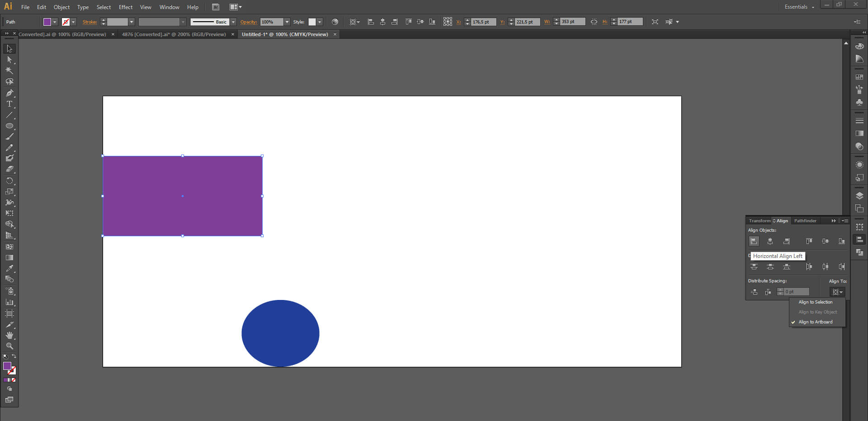
Task: Click the purple rectangle on the artboard
Action: point(183,196)
